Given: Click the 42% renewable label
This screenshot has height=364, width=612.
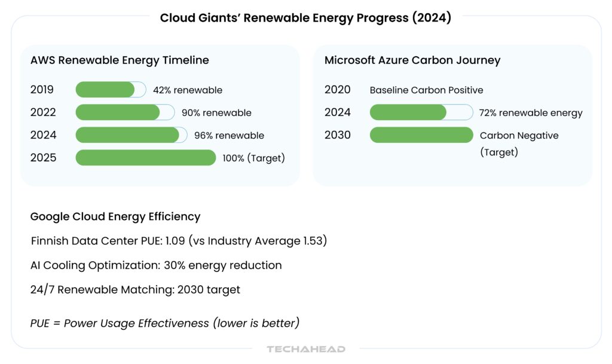Looking at the screenshot, I should coord(187,90).
